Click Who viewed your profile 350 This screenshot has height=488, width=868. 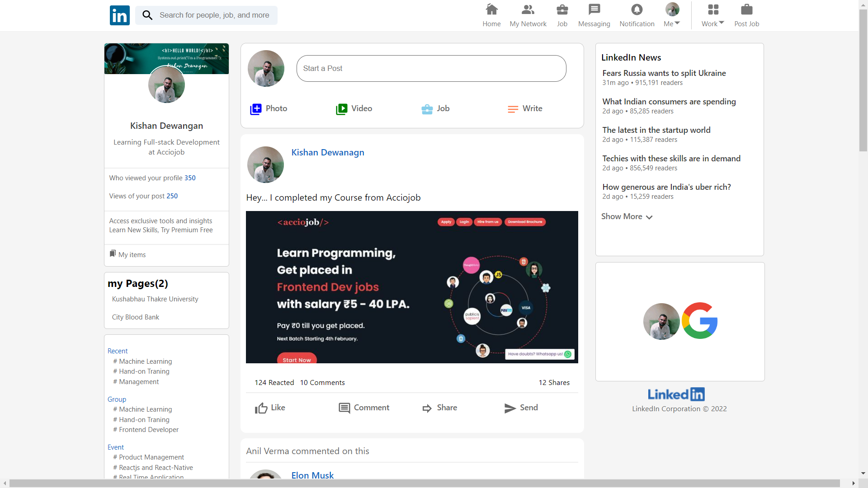coord(152,178)
